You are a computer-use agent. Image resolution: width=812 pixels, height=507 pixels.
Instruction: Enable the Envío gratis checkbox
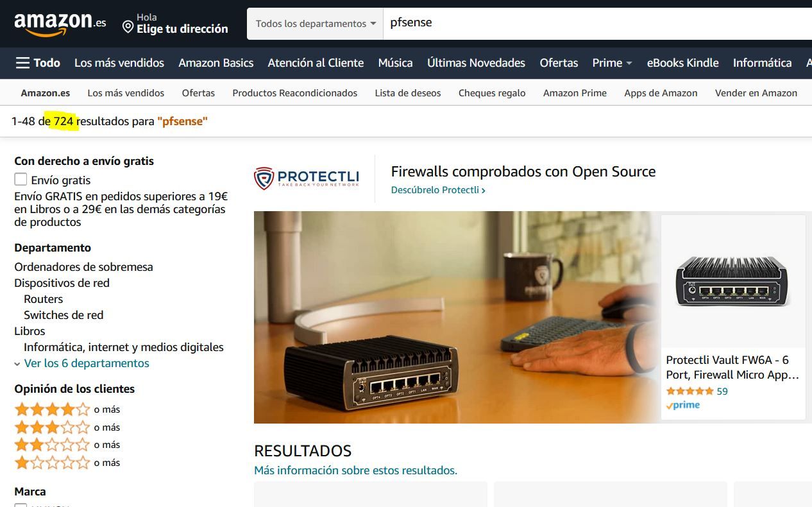click(x=21, y=180)
